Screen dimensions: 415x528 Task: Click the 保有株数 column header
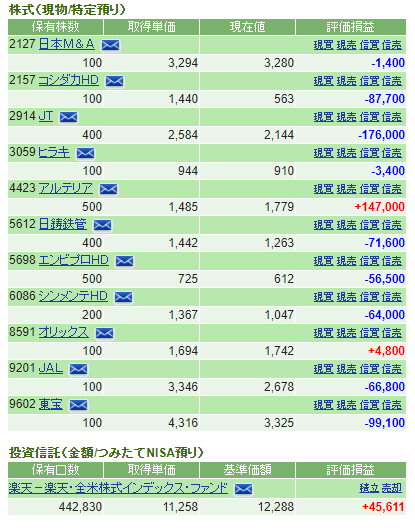[x=56, y=27]
